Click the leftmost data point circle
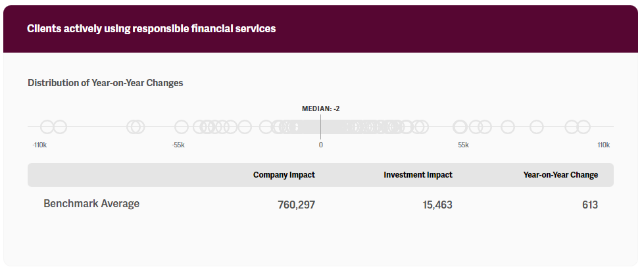This screenshot has height=271, width=644. click(x=47, y=127)
